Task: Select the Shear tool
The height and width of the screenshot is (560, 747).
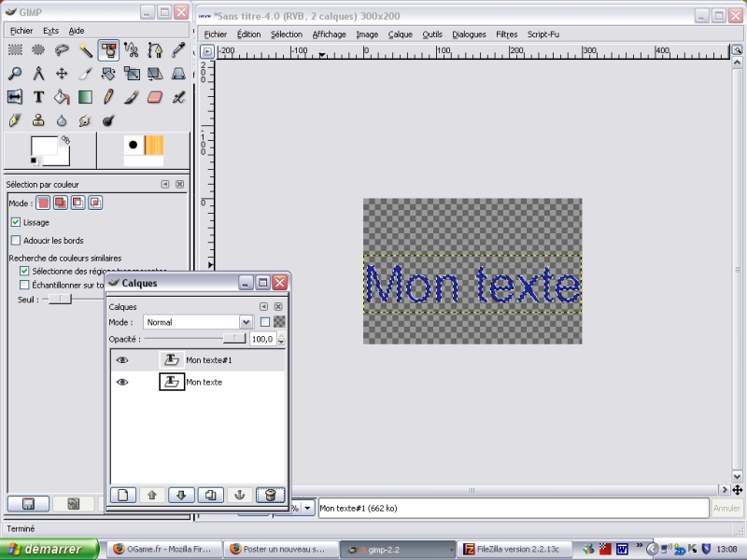Action: click(x=155, y=74)
